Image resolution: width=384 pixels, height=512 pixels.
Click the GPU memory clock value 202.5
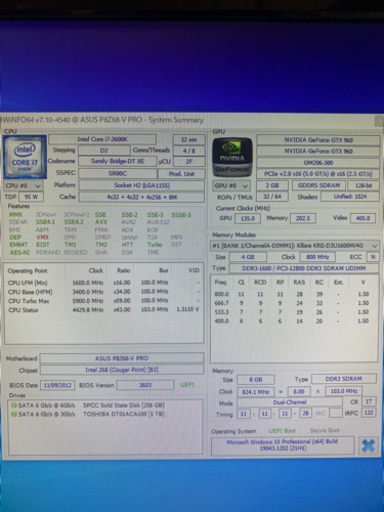pyautogui.click(x=303, y=218)
